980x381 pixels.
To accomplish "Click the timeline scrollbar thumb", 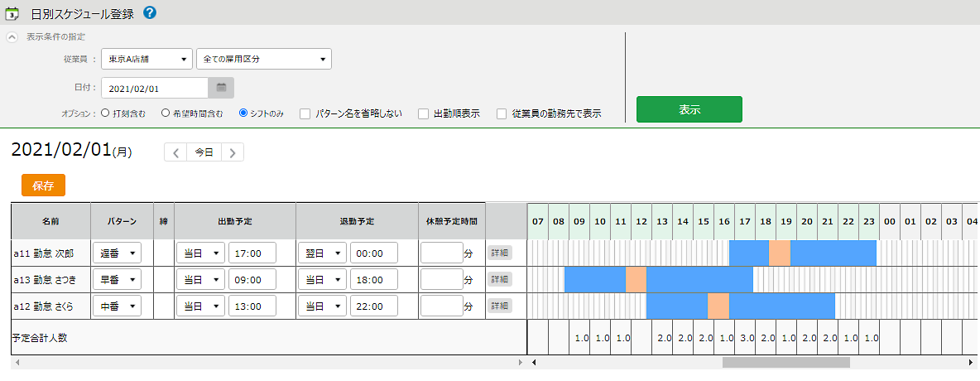I will click(x=786, y=362).
